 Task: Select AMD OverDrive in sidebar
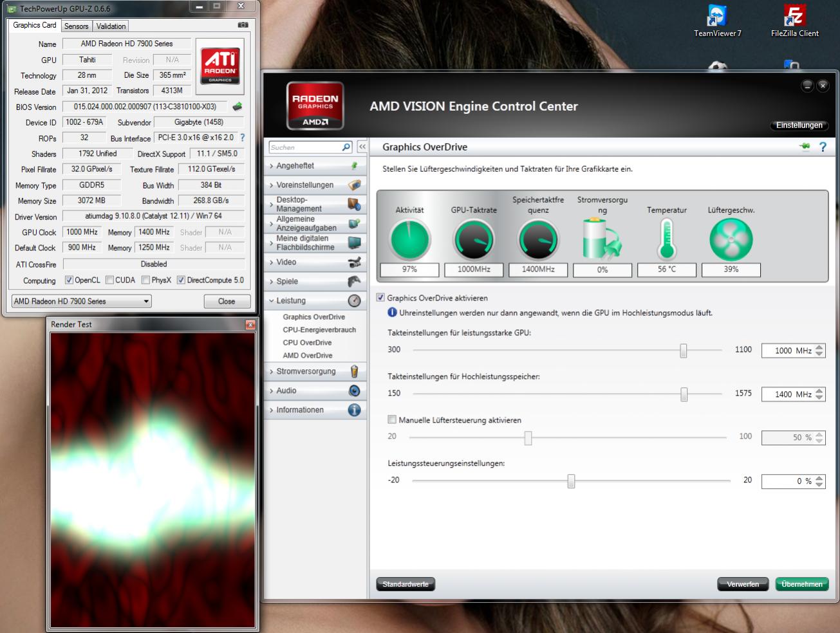pos(308,355)
